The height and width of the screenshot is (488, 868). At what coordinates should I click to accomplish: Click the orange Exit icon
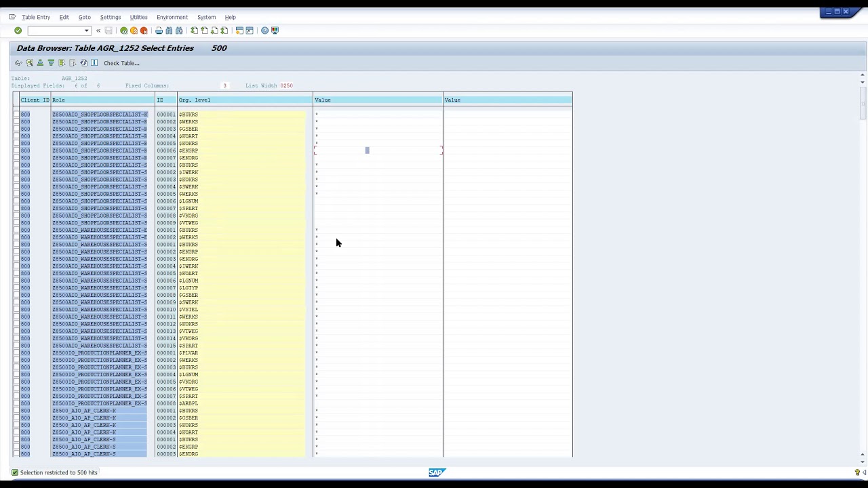coord(134,30)
